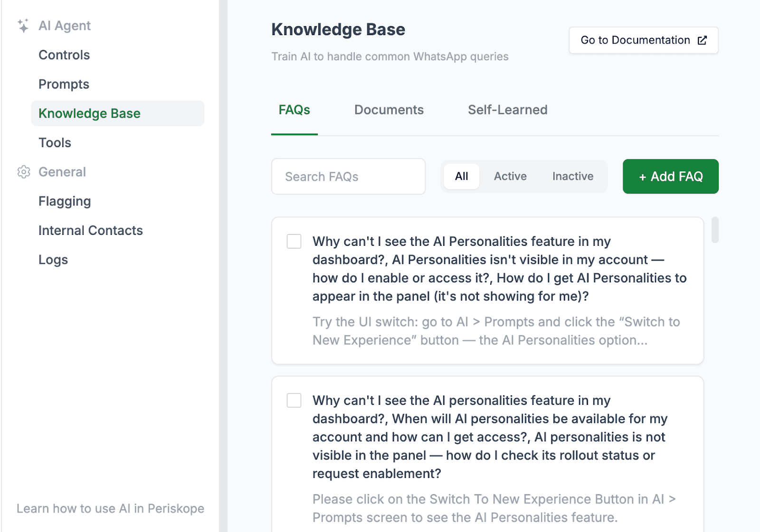The image size is (760, 532).
Task: Open Learn how to use AI in Periskope
Action: 111,508
